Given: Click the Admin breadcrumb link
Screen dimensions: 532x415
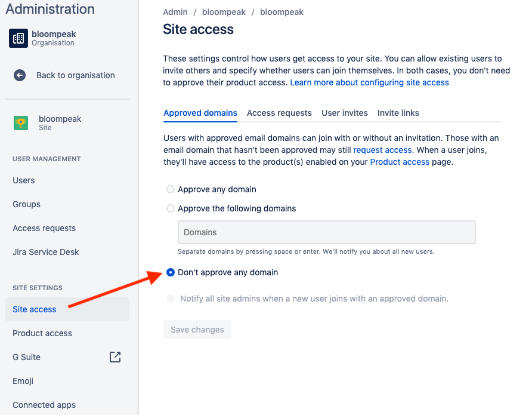Looking at the screenshot, I should [x=175, y=12].
